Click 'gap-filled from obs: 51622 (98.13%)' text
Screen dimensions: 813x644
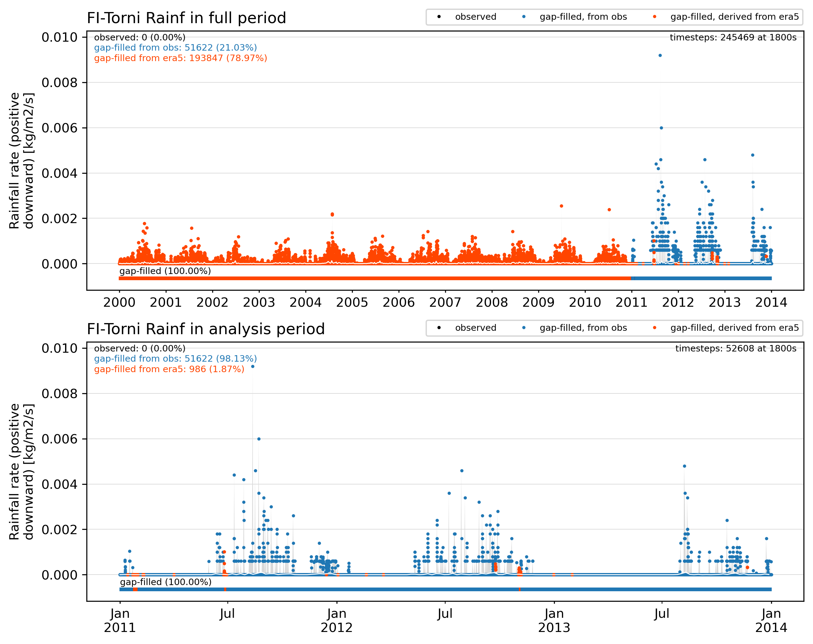(175, 359)
